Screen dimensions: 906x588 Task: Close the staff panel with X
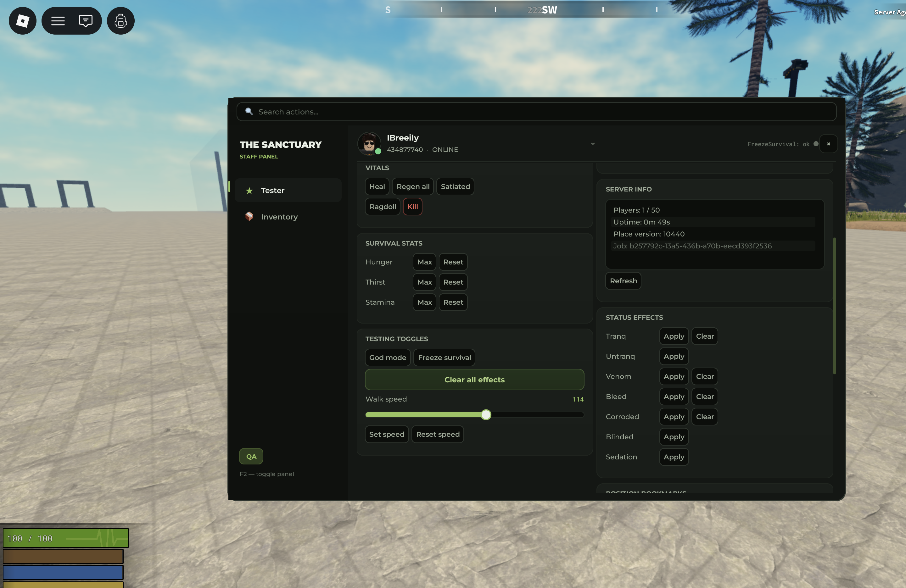(x=828, y=144)
